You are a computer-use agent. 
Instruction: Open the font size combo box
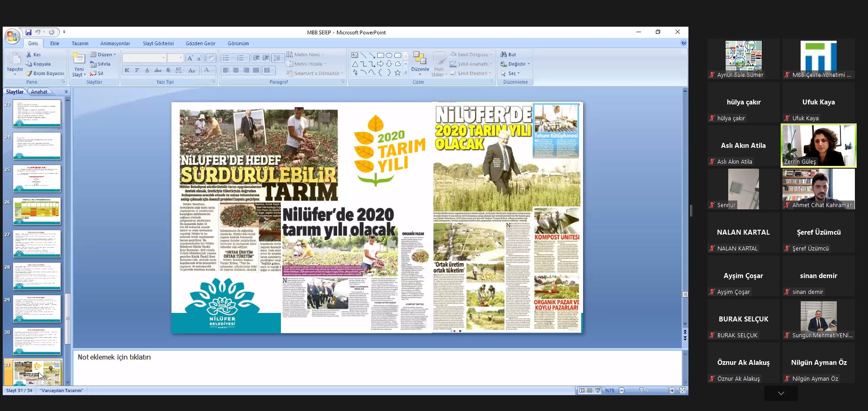coord(175,58)
